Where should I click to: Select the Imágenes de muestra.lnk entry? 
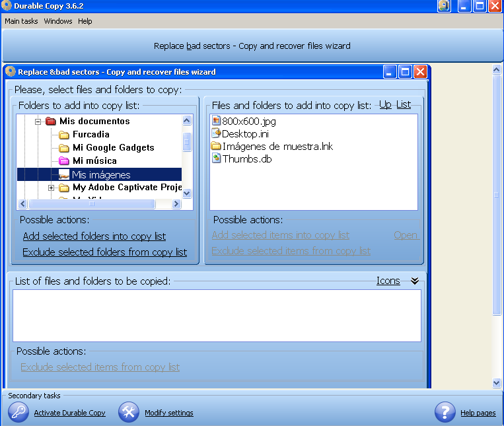point(277,147)
